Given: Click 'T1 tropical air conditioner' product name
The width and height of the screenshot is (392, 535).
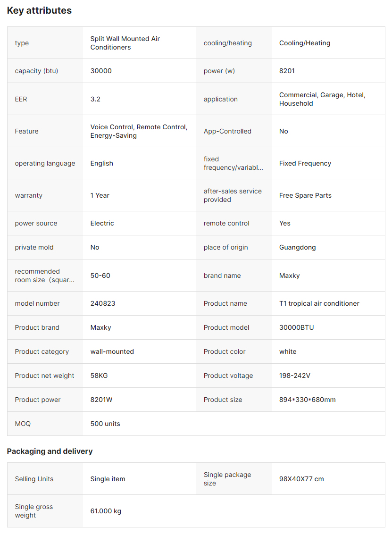Looking at the screenshot, I should click(319, 303).
